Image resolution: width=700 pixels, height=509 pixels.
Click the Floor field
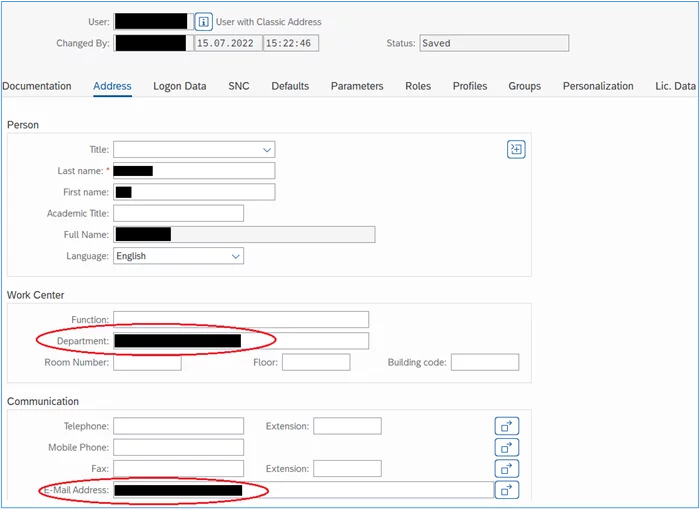pyautogui.click(x=316, y=362)
